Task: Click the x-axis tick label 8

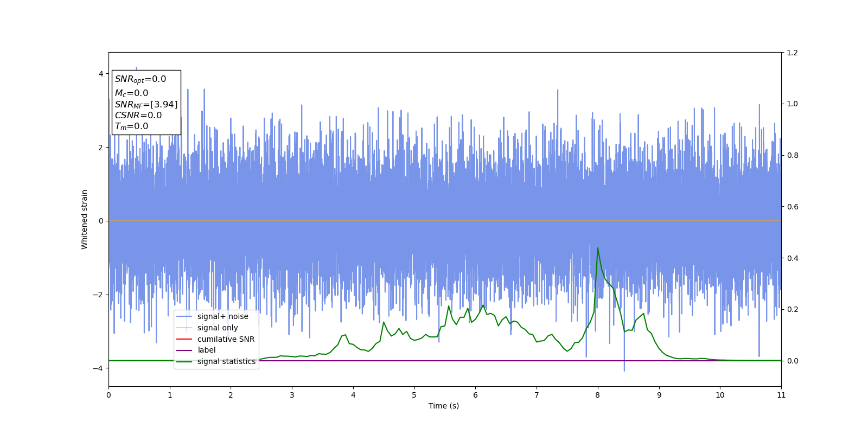Action: point(598,395)
